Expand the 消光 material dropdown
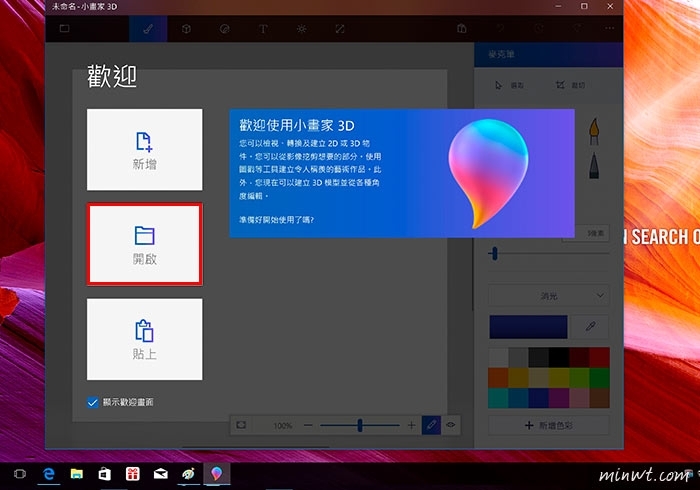Viewport: 700px width, 490px height. (548, 295)
